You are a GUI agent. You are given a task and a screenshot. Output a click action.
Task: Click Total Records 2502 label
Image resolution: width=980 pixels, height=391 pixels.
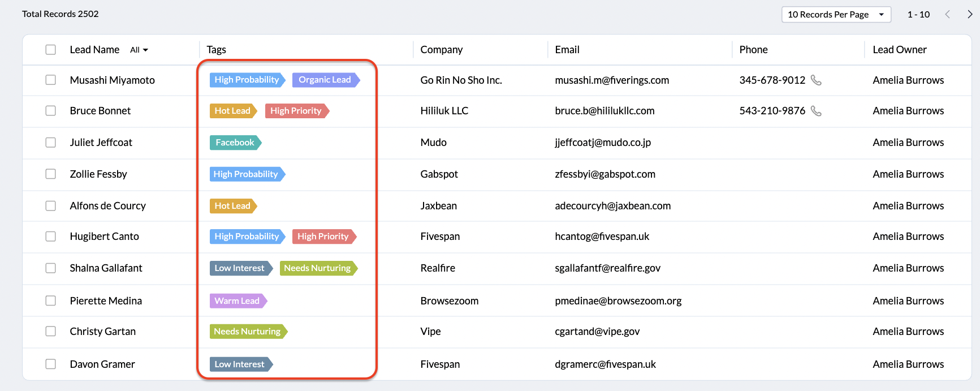pyautogui.click(x=60, y=14)
